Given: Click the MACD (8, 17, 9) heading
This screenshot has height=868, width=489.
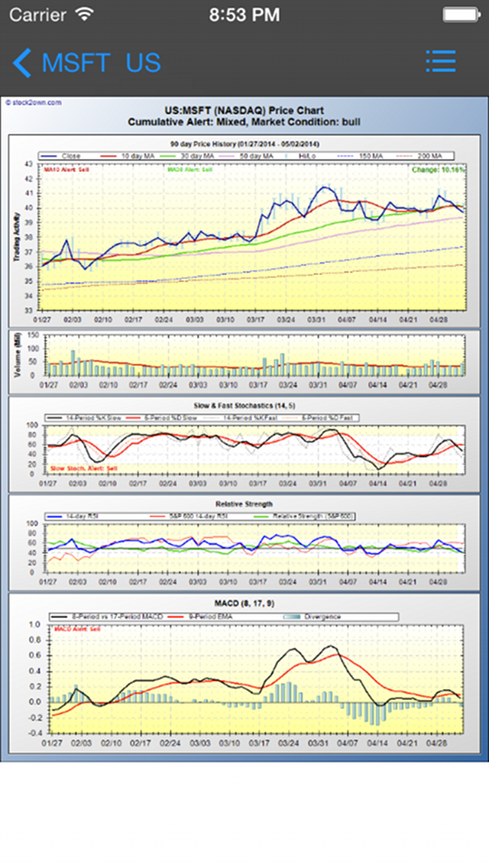Looking at the screenshot, I should coord(244,603).
